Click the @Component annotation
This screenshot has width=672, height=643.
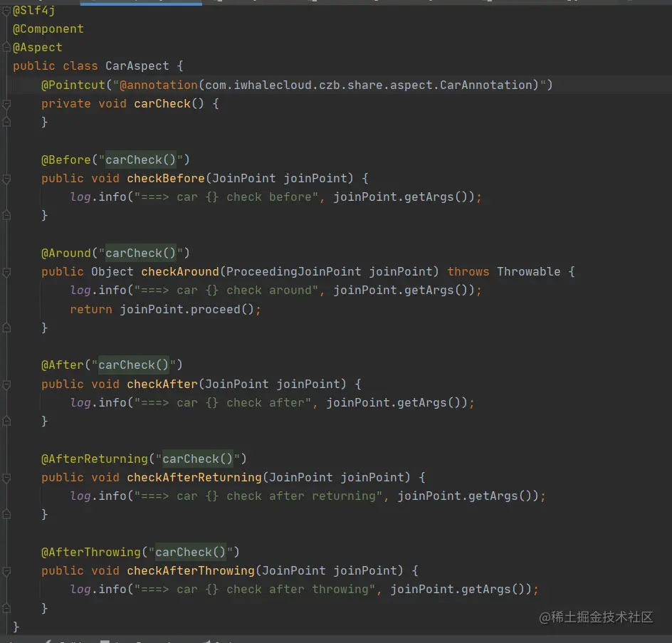[x=48, y=28]
